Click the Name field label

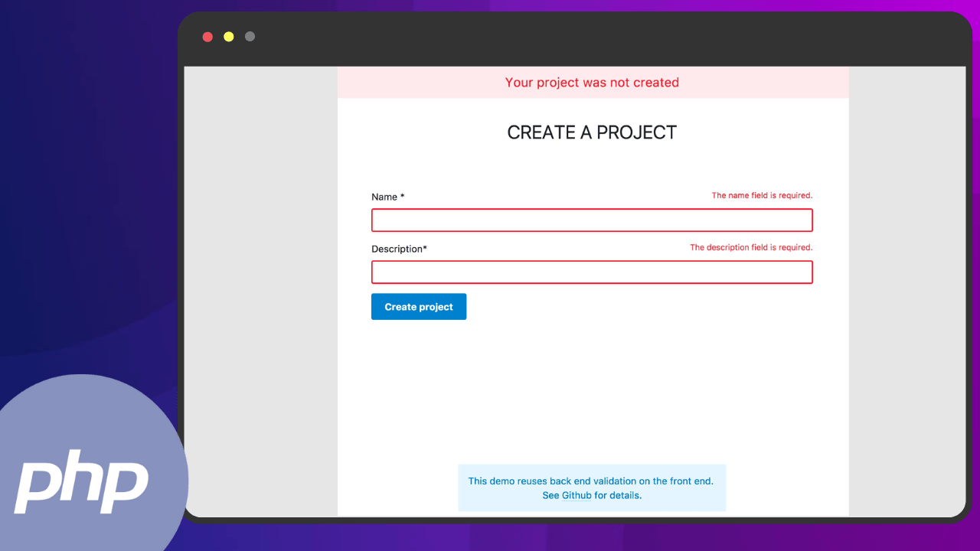[x=384, y=197]
